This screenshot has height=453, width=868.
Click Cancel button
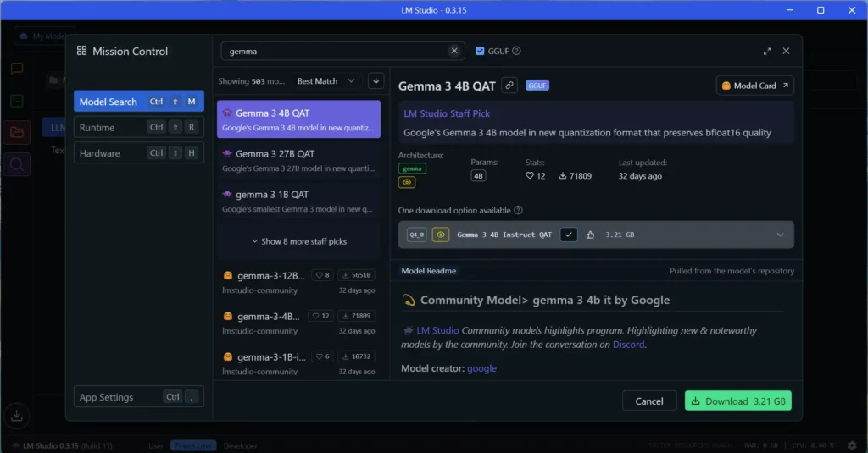648,401
